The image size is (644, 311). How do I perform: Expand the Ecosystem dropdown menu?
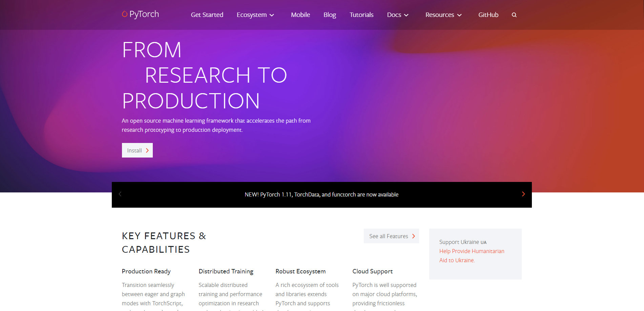tap(255, 15)
